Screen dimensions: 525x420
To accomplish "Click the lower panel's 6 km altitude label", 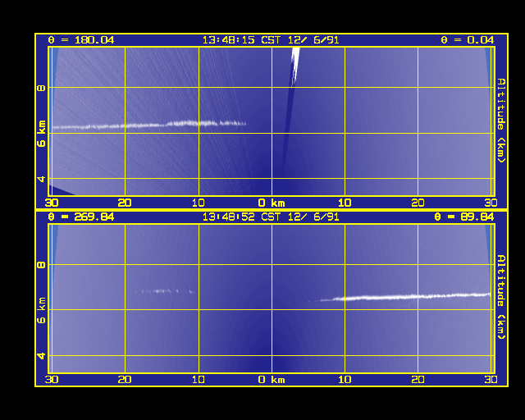I will (41, 310).
